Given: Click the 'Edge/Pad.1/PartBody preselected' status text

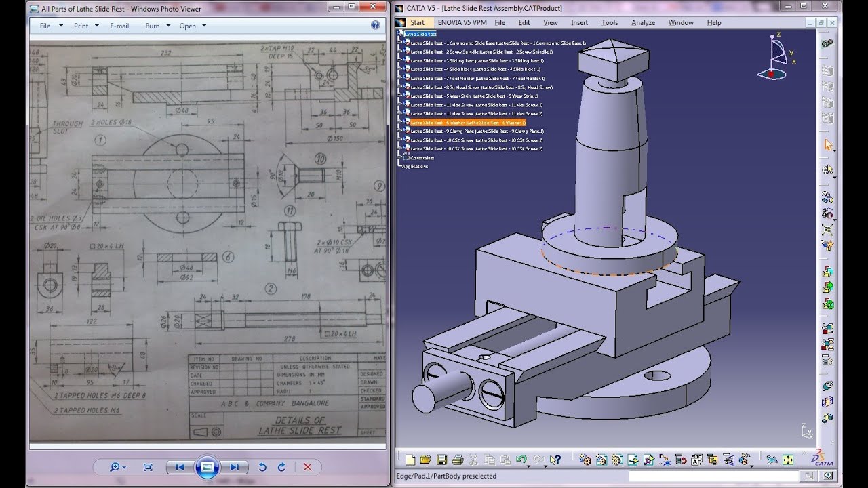Looking at the screenshot, I should pos(446,476).
